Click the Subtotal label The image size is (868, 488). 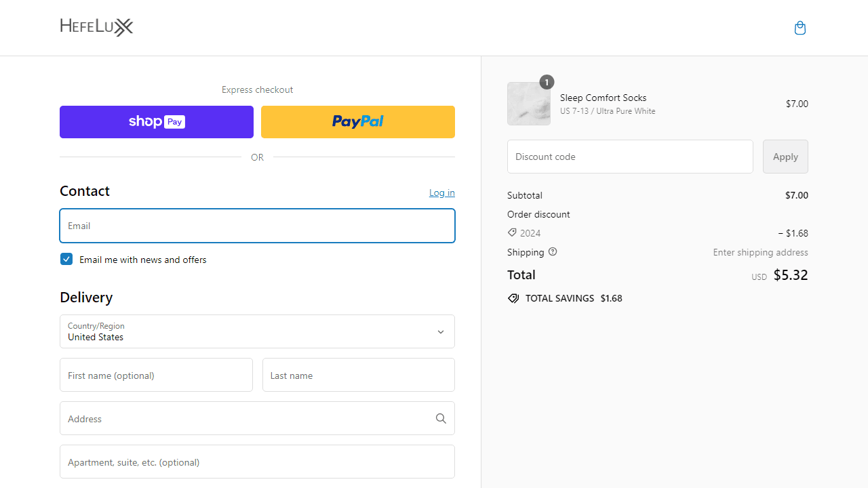525,195
